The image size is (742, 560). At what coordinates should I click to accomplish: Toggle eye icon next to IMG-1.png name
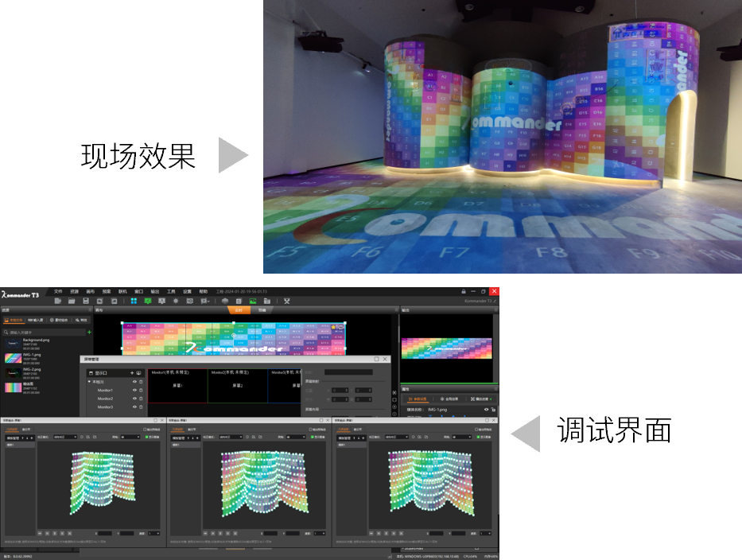click(486, 410)
